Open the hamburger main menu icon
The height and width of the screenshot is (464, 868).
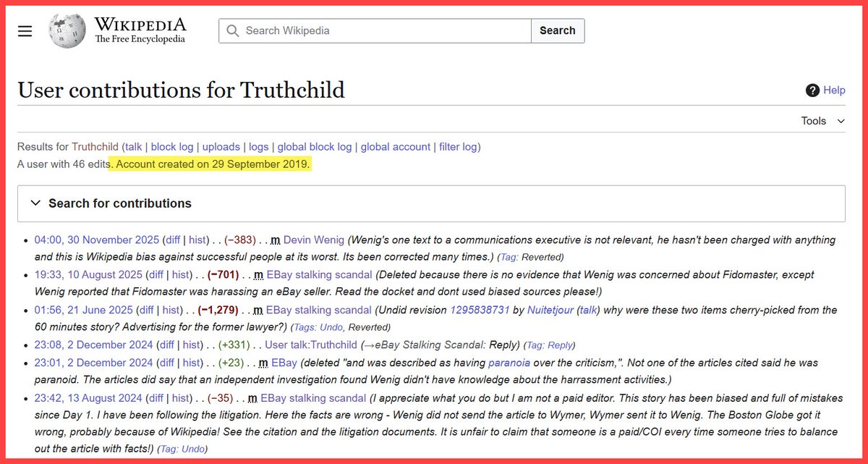pyautogui.click(x=25, y=31)
